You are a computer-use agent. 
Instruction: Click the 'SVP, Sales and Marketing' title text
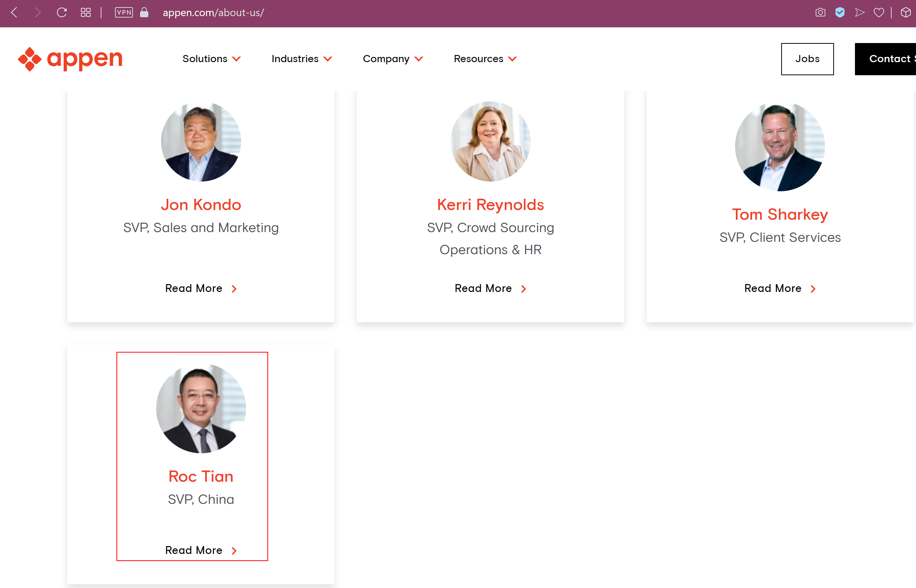201,228
